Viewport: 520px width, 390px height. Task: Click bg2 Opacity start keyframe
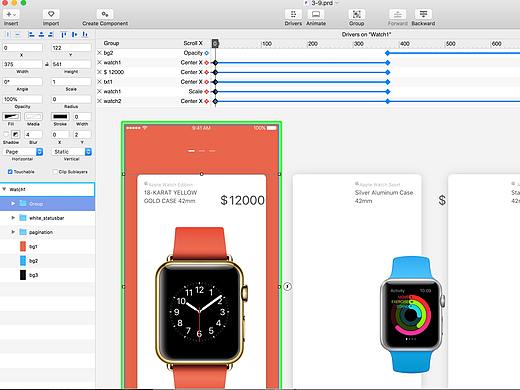tap(387, 53)
